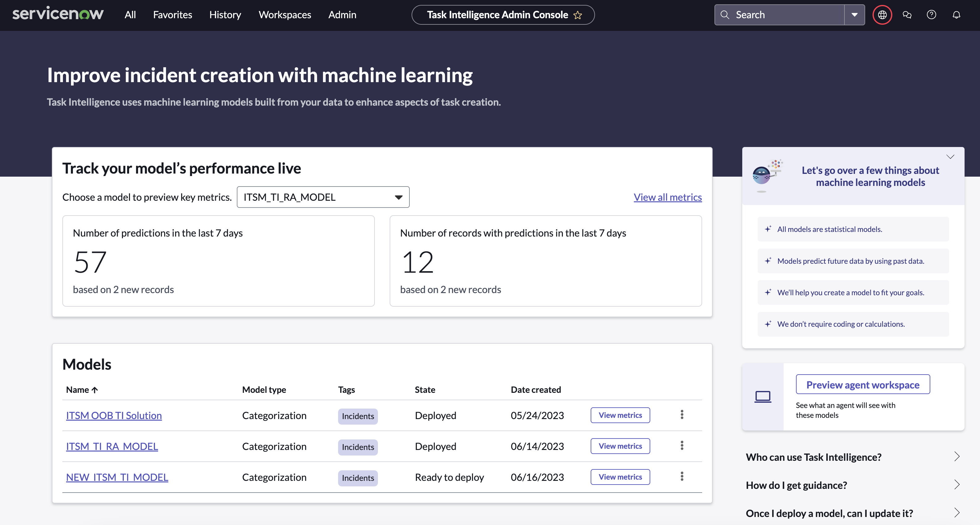980x525 pixels.
Task: Open more options for NEW_ITSM_TI_MODEL row
Action: tap(682, 476)
